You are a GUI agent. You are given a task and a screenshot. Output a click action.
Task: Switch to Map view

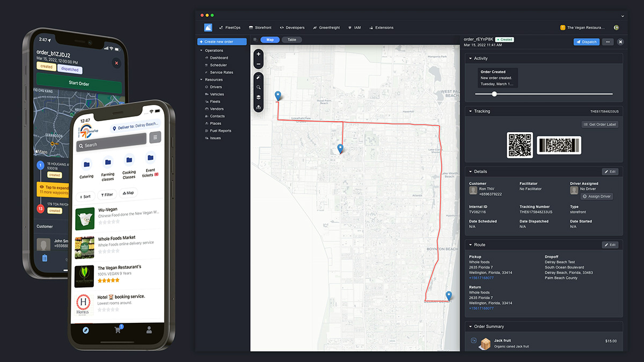point(270,40)
